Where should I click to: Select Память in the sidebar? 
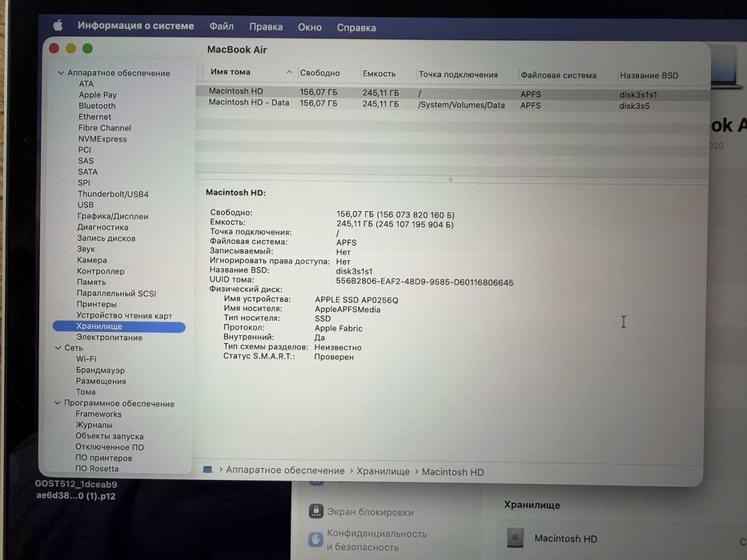point(91,282)
